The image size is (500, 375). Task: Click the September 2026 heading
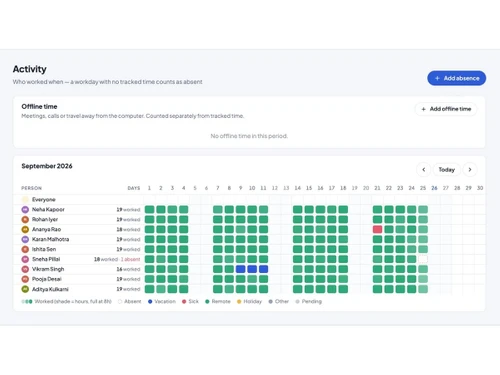pyautogui.click(x=47, y=166)
